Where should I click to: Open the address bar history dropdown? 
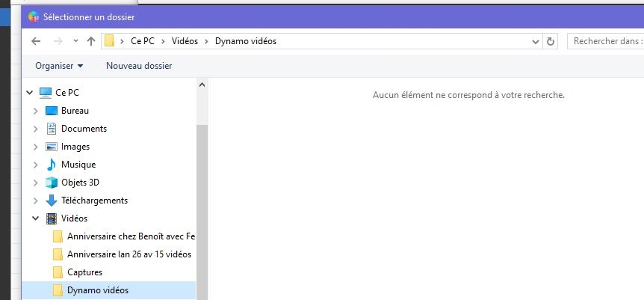(534, 41)
